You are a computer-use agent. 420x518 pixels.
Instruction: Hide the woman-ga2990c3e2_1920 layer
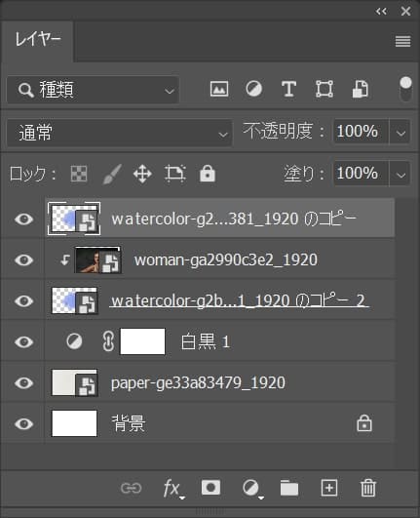pos(23,260)
